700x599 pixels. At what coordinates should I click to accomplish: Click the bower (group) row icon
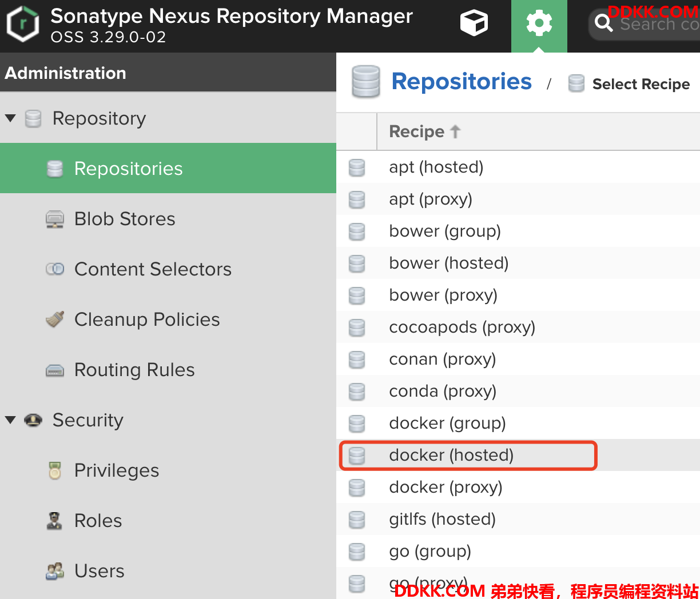(357, 231)
